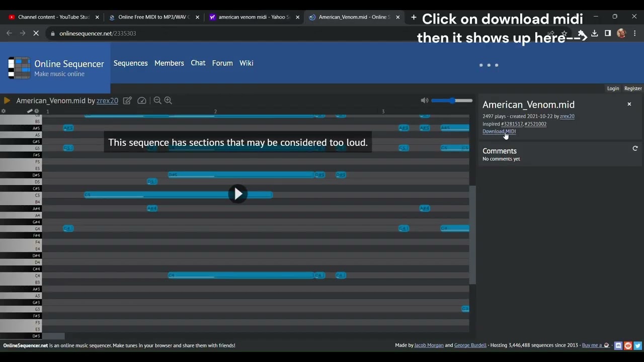The width and height of the screenshot is (644, 362).
Task: Open the Chrome extensions puzzle icon
Action: tap(582, 33)
